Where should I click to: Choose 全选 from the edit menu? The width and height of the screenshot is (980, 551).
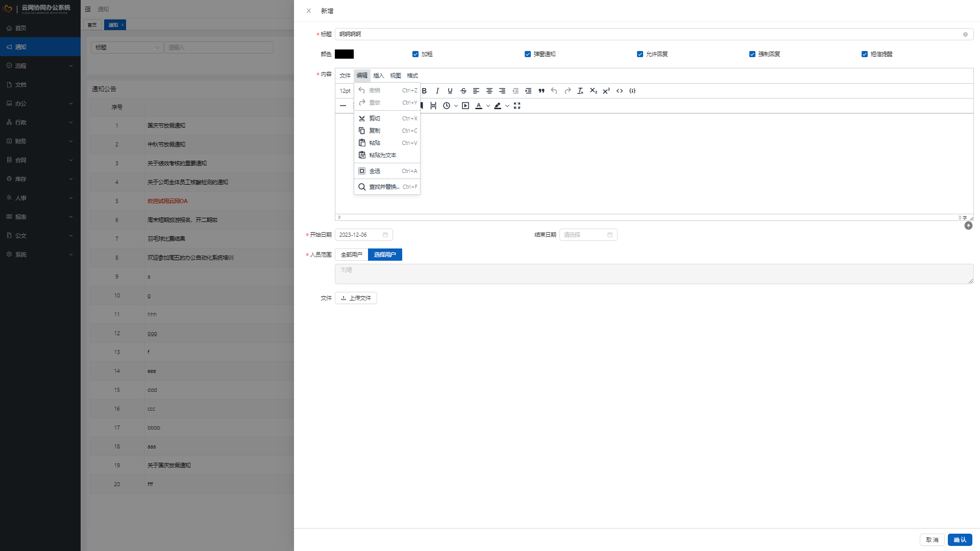point(387,171)
